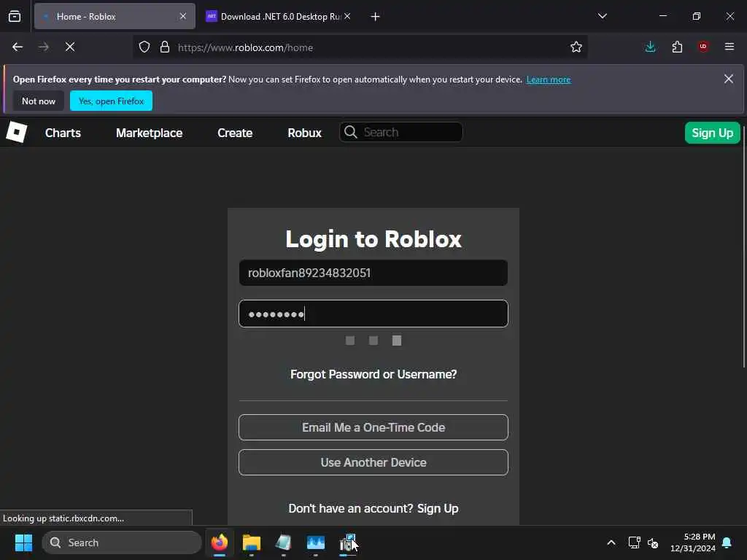The width and height of the screenshot is (747, 560).
Task: Dismiss the Firefox startup notification bar
Action: (729, 79)
